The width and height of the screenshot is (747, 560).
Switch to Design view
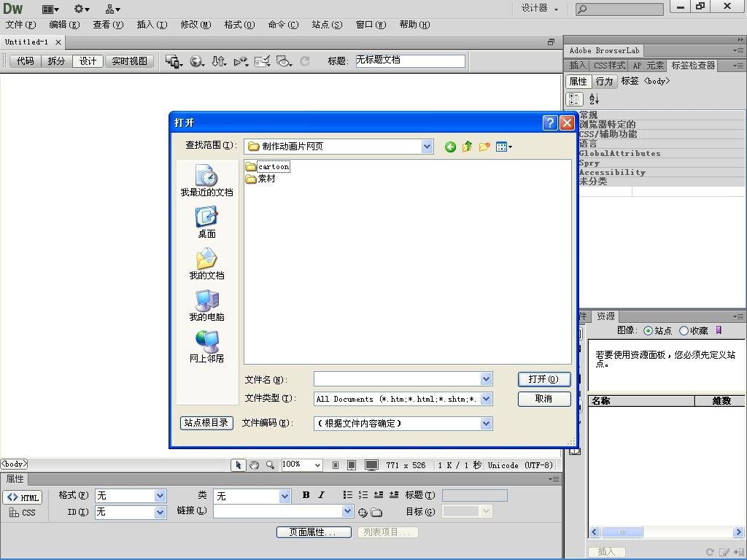tap(88, 61)
